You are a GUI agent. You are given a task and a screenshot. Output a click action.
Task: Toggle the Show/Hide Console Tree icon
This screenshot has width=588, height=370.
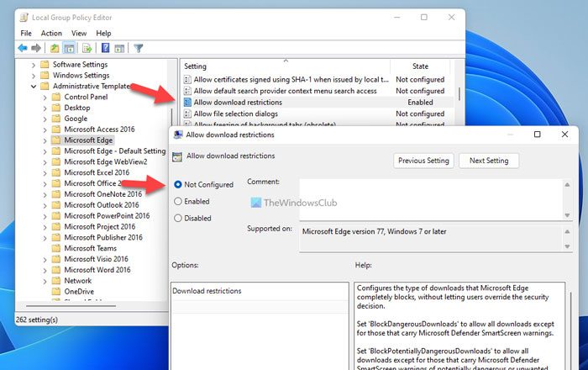tap(69, 48)
